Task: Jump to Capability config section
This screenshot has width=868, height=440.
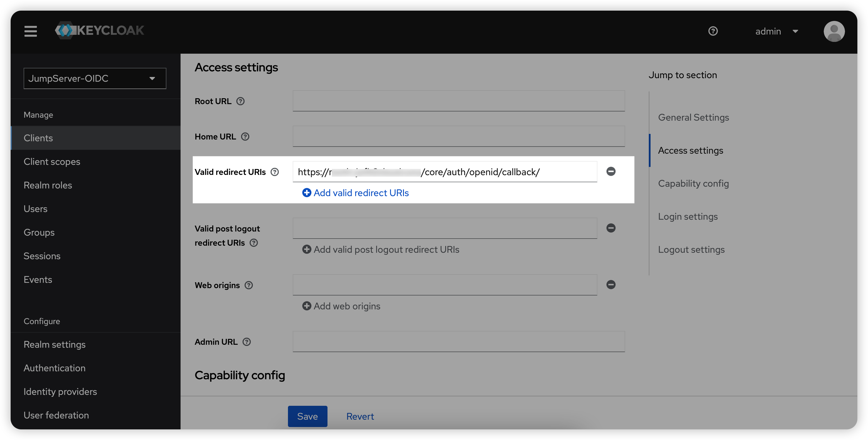Action: (693, 184)
